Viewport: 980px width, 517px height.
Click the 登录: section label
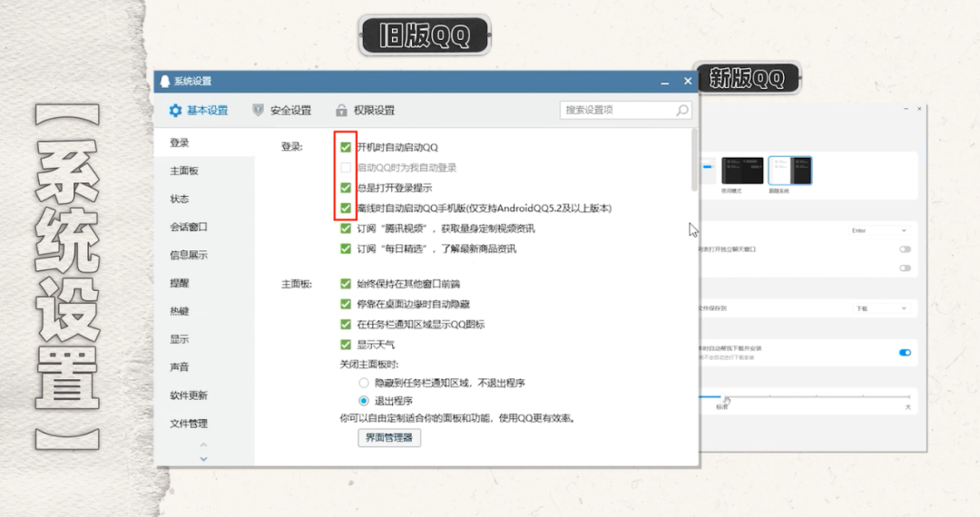click(292, 147)
